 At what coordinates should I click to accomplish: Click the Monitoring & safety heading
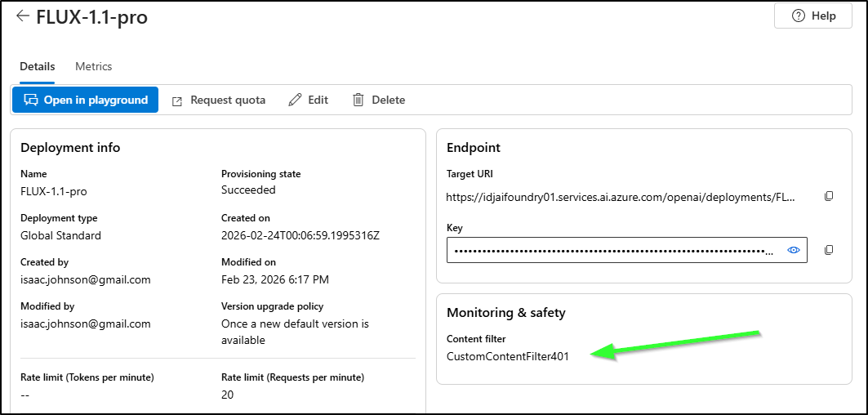(x=505, y=312)
